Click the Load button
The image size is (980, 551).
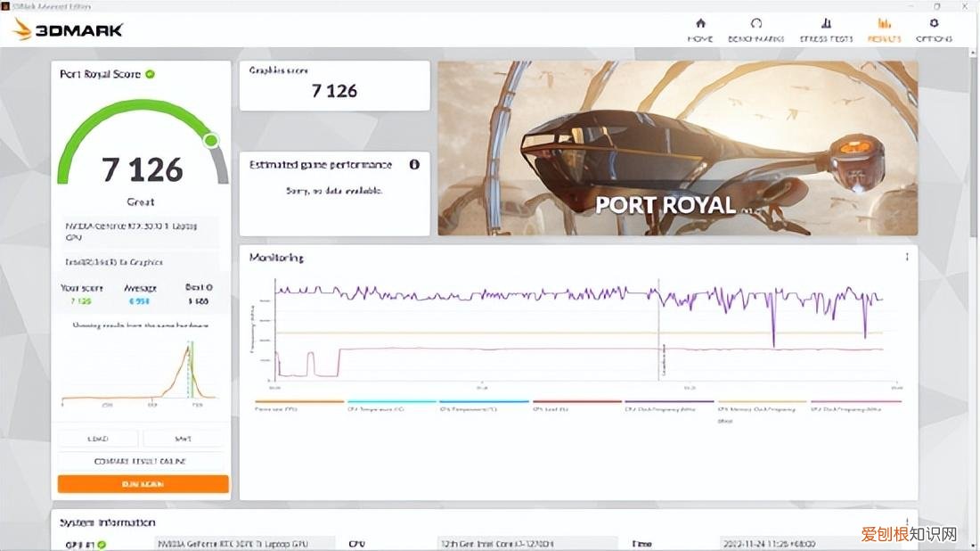[x=98, y=439]
